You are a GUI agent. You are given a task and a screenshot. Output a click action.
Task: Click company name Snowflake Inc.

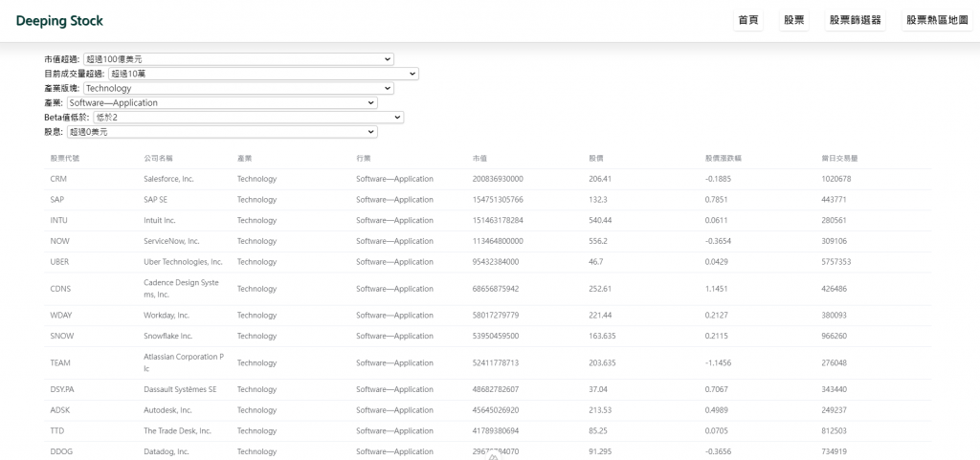point(168,336)
